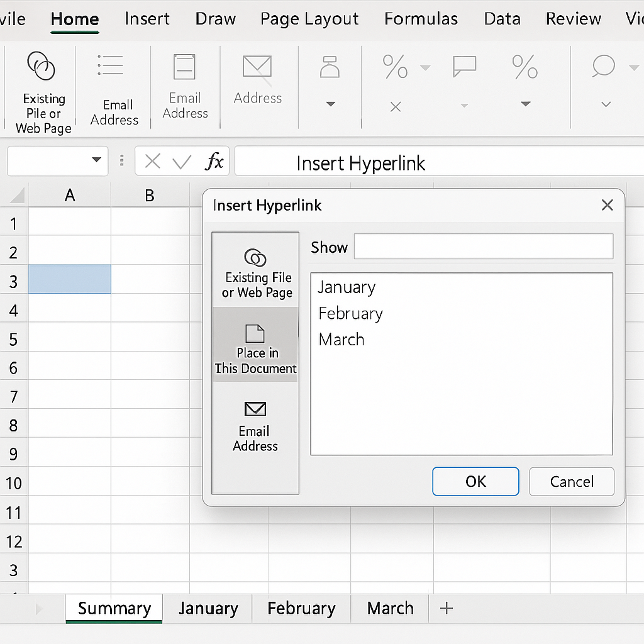Click the formula bar cancel X icon
Screen dimensions: 644x644
click(152, 162)
